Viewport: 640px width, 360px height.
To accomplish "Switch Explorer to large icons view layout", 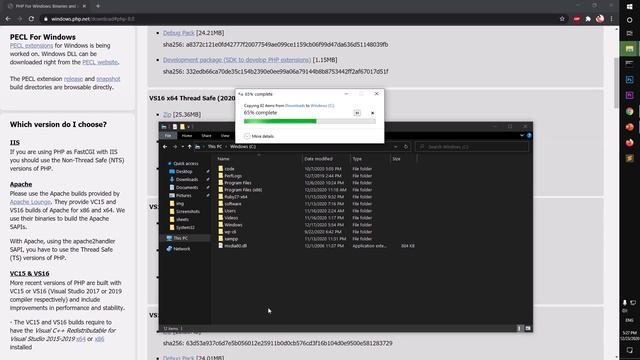I will (x=528, y=328).
